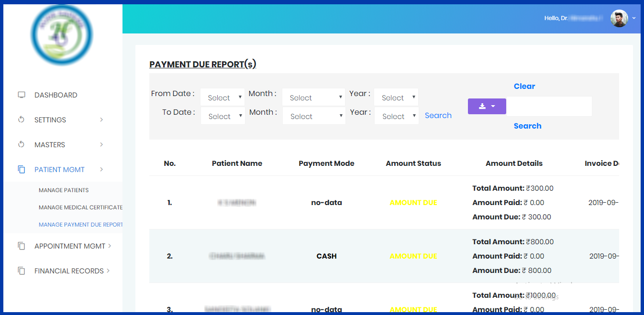Expand the Appointment Mgmt menu chevron
Image resolution: width=644 pixels, height=315 pixels.
[110, 246]
